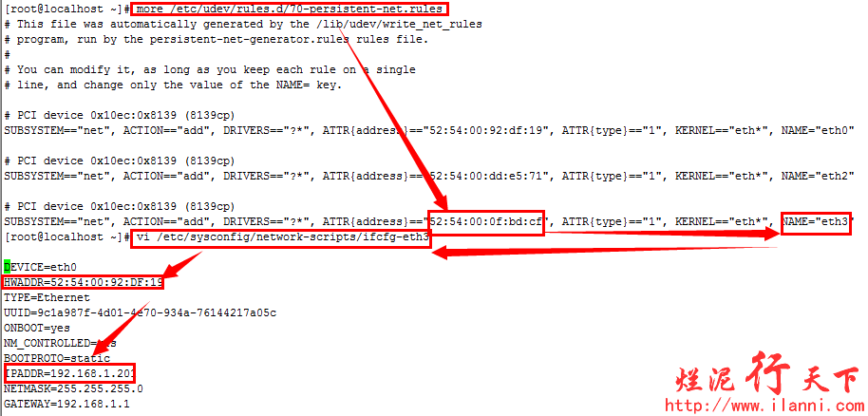Click the NAME="eth2" value in second rule
Viewport: 868px width, 416px height.
tap(818, 176)
